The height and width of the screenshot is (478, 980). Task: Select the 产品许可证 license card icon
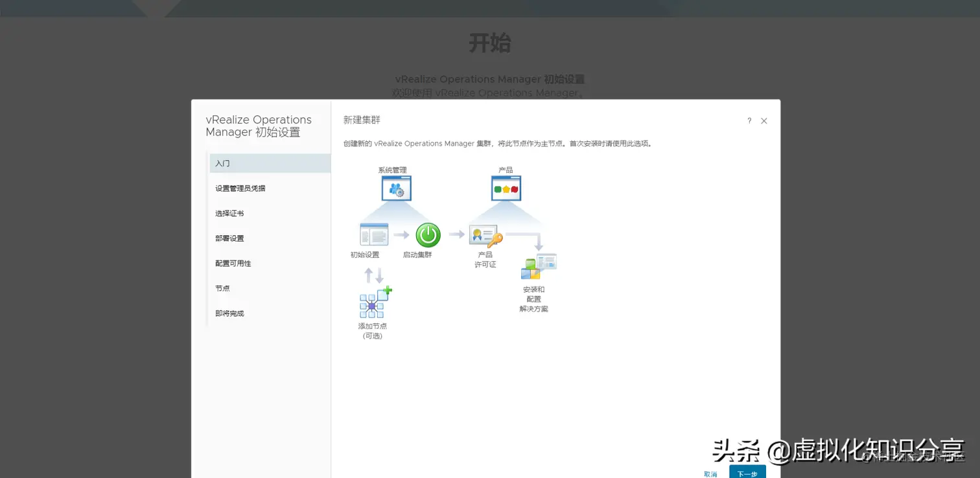(485, 234)
